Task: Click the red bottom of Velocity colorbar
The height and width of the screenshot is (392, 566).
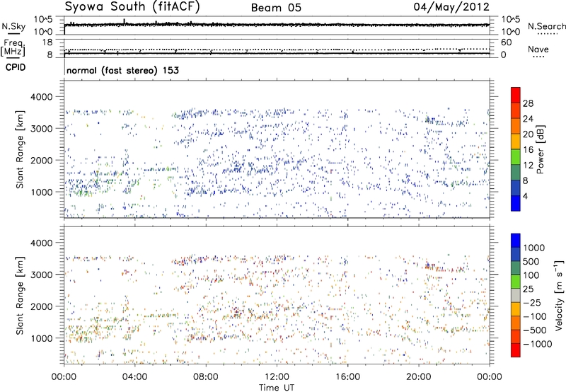Action: click(516, 350)
